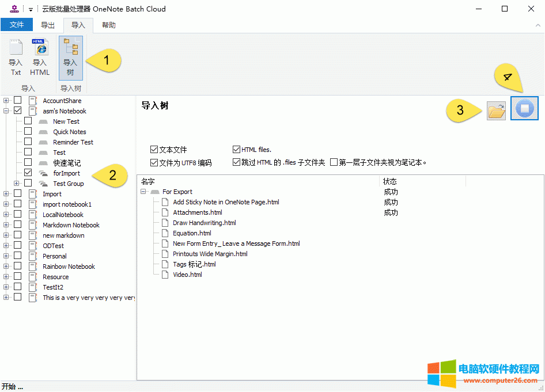The width and height of the screenshot is (545, 392).
Task: Click the blue stop button icon
Action: [x=524, y=109]
